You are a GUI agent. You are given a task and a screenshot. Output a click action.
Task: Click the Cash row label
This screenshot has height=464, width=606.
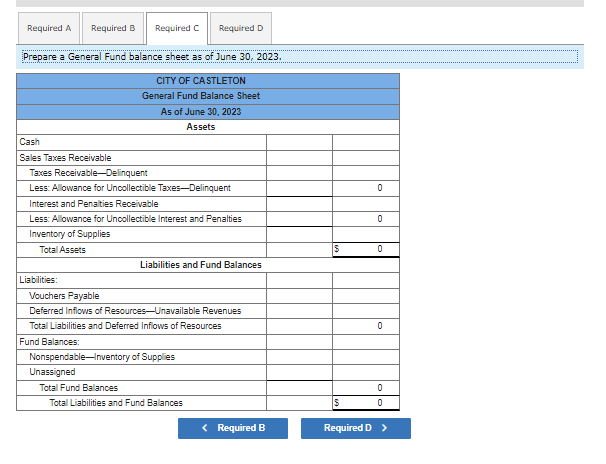tap(29, 142)
